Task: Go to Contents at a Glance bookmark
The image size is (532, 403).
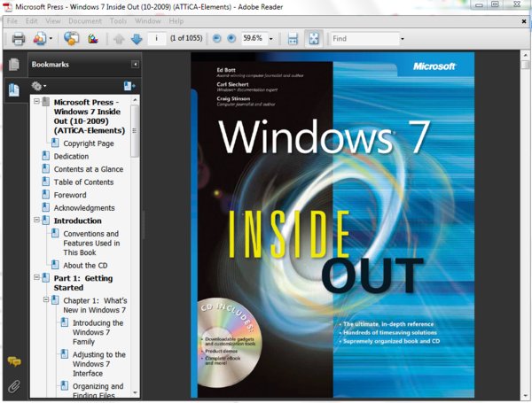Action: tap(89, 169)
